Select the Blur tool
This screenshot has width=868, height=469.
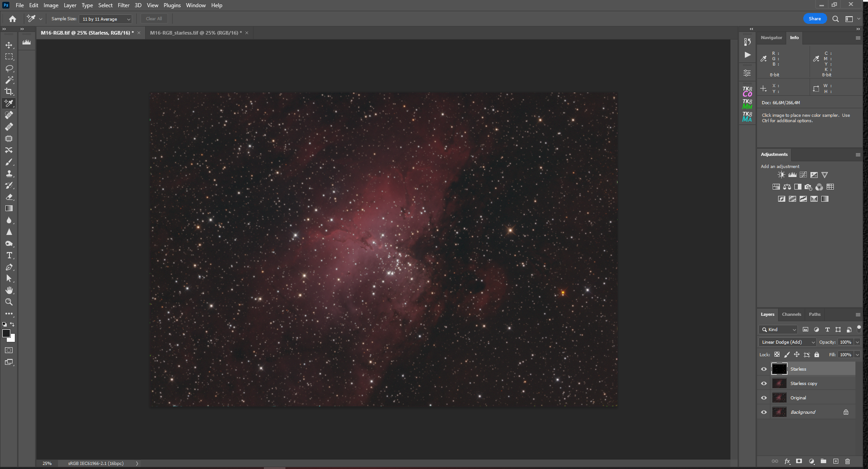[x=9, y=220]
